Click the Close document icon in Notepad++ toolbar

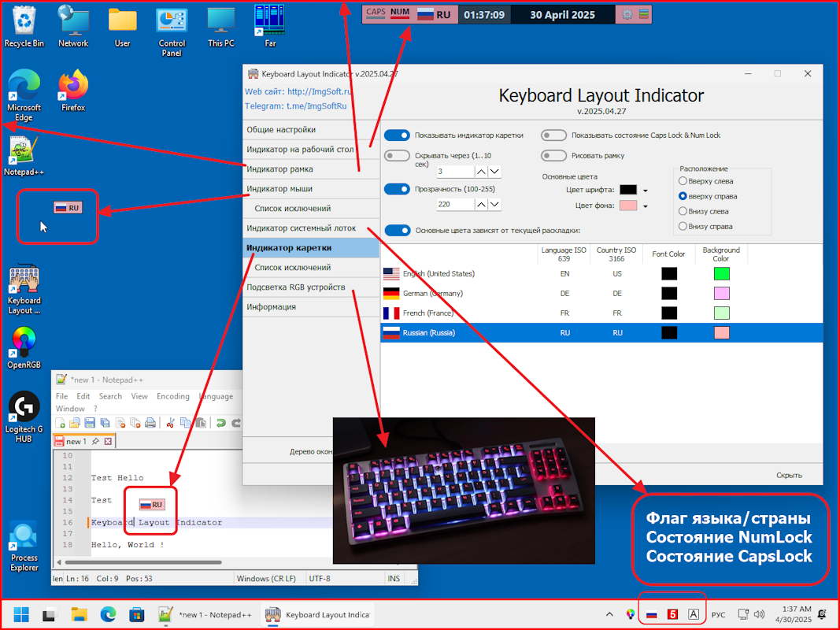pyautogui.click(x=120, y=423)
